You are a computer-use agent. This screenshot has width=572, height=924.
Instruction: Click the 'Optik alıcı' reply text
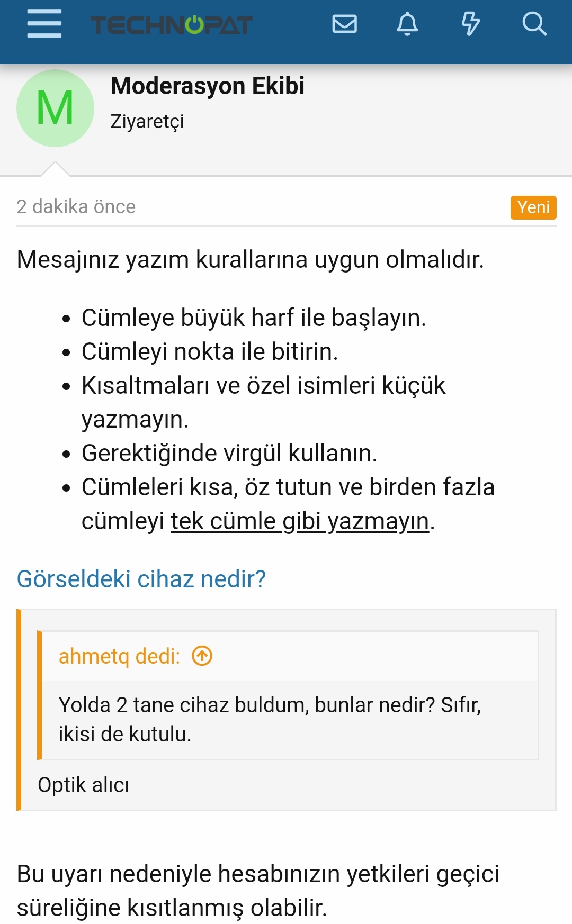(84, 785)
